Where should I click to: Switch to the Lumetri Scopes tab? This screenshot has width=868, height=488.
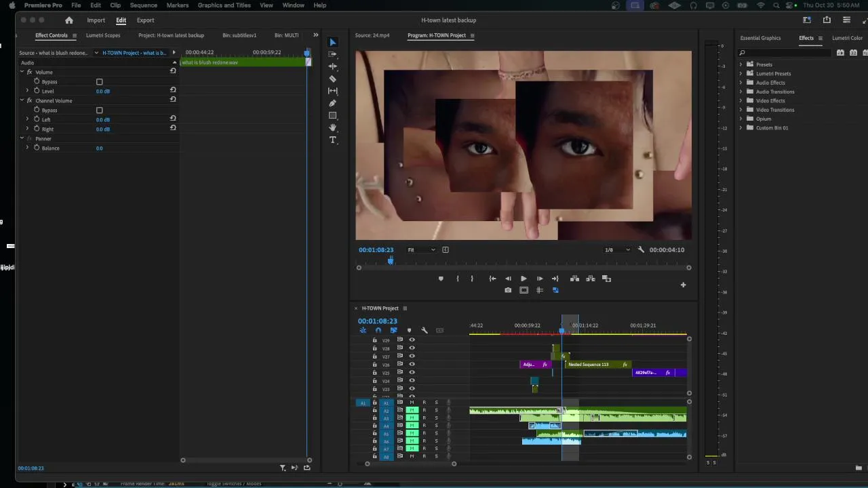click(x=103, y=35)
